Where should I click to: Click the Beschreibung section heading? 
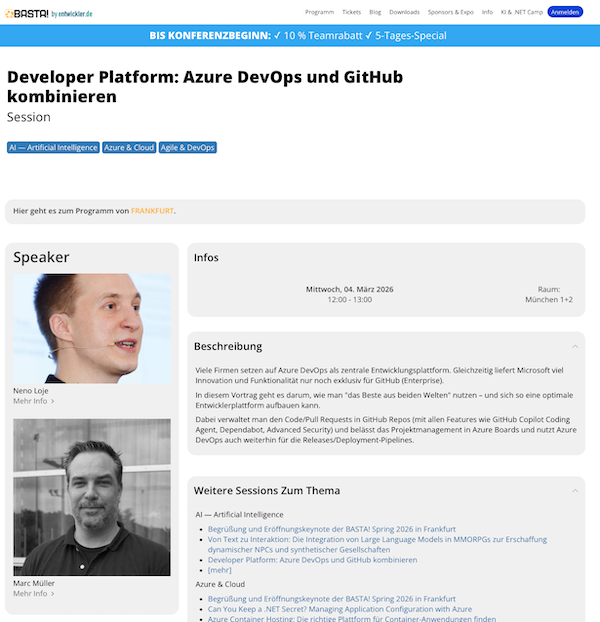228,347
